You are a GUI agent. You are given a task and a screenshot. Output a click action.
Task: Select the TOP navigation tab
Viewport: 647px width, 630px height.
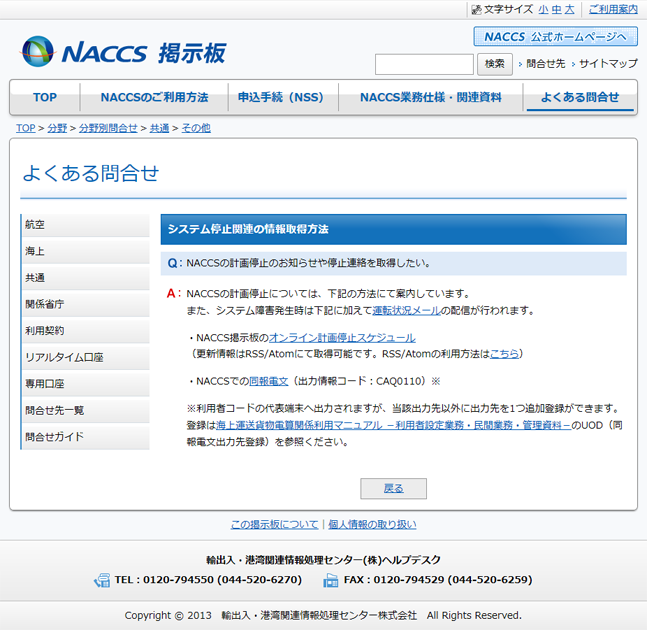pyautogui.click(x=45, y=98)
